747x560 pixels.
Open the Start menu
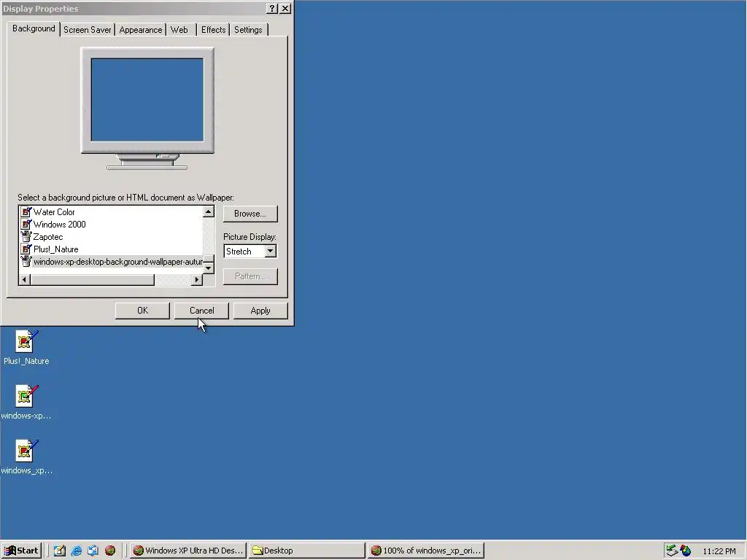coord(21,551)
